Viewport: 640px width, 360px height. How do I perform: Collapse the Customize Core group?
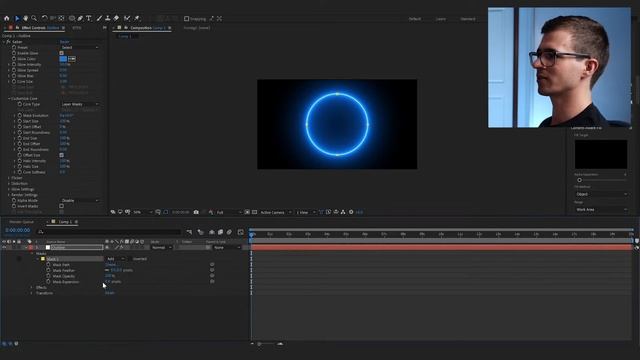pyautogui.click(x=9, y=98)
